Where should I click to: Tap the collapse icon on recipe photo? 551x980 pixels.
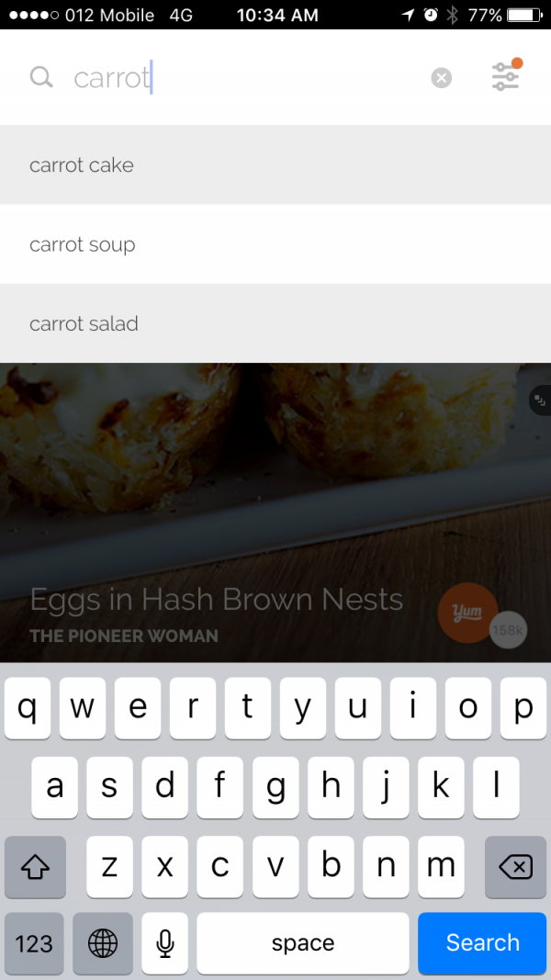click(540, 400)
